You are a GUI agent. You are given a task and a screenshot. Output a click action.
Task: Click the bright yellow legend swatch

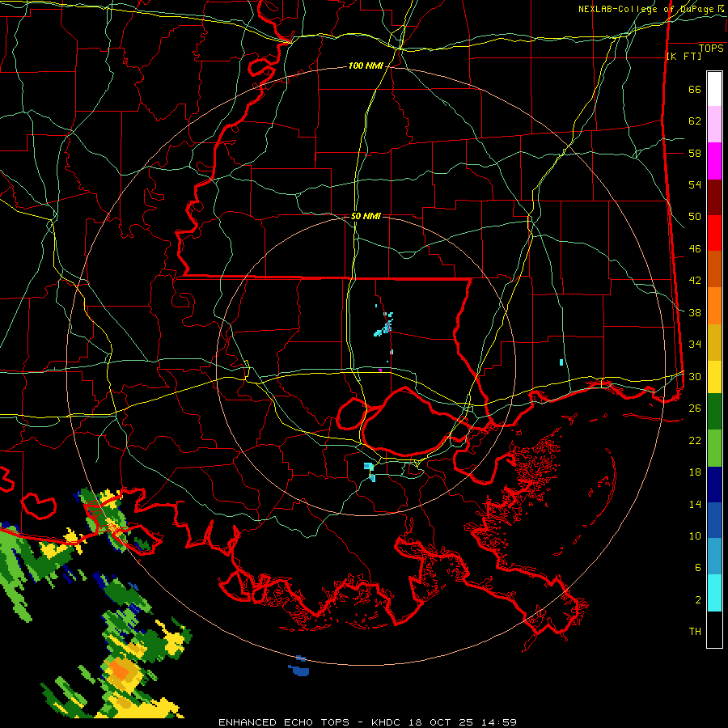pyautogui.click(x=714, y=377)
